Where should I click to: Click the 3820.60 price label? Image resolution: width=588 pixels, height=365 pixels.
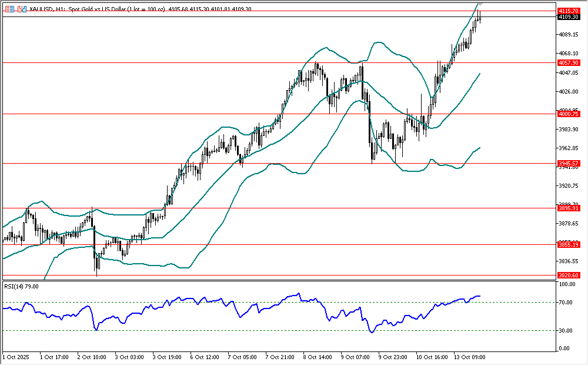(x=569, y=275)
